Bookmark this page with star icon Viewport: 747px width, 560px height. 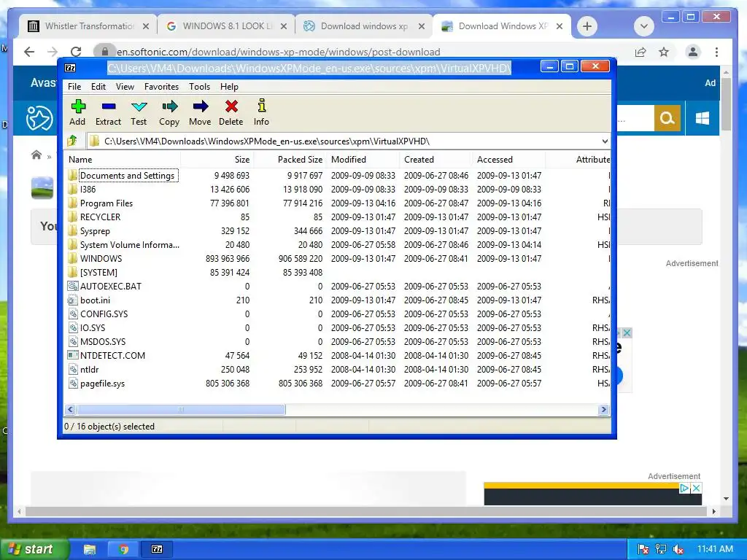pyautogui.click(x=664, y=52)
